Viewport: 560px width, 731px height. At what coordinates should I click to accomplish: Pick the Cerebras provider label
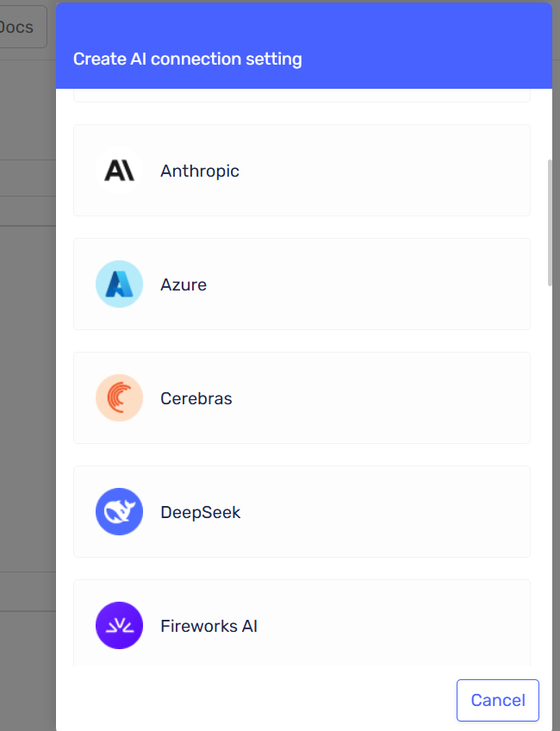(x=196, y=398)
